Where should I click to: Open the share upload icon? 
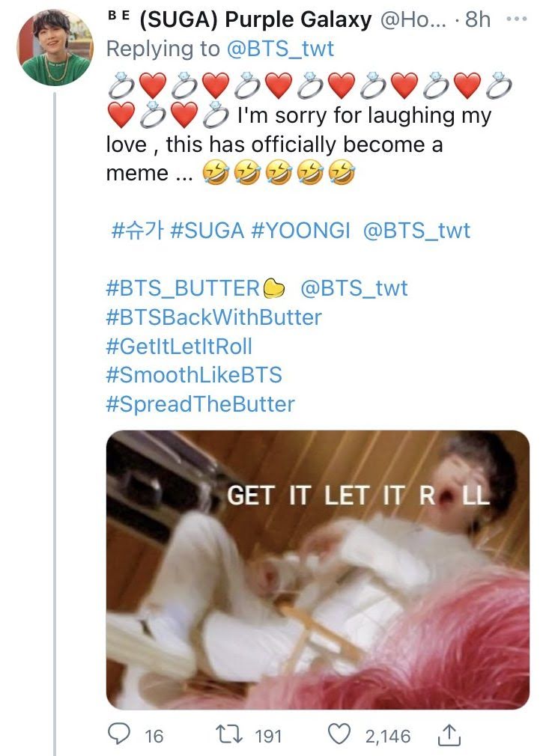coord(449,735)
